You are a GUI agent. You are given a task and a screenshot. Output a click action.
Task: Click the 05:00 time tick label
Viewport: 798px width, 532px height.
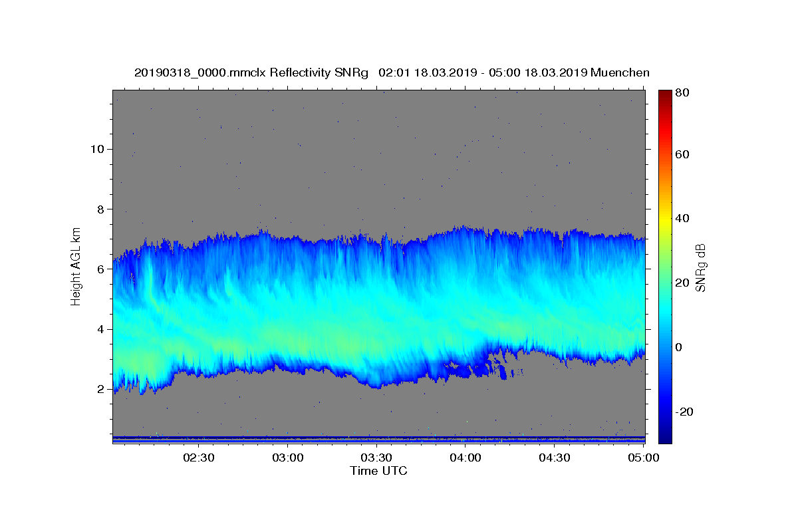pos(643,458)
